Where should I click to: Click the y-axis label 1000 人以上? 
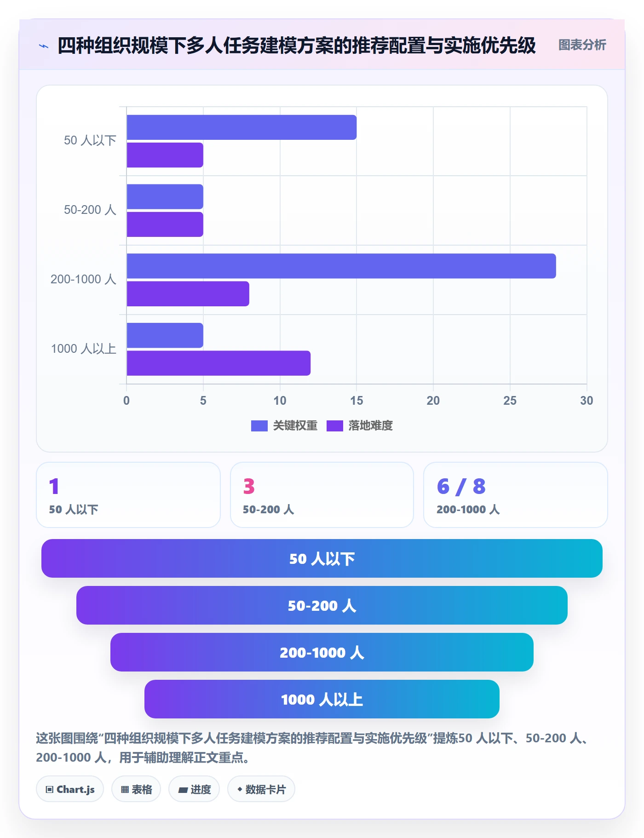click(x=83, y=349)
